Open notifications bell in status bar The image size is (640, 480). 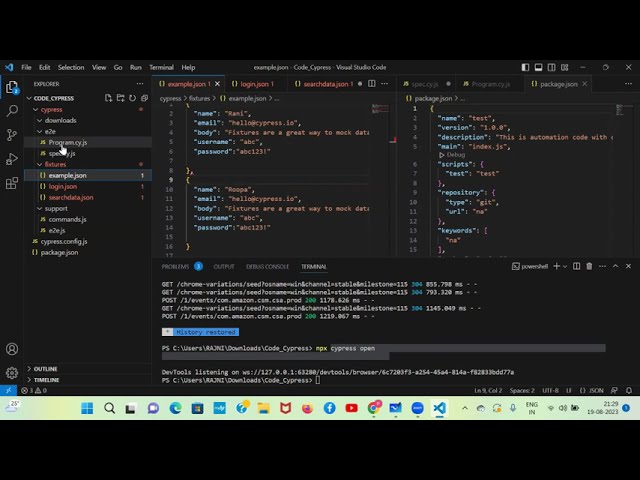(629, 391)
